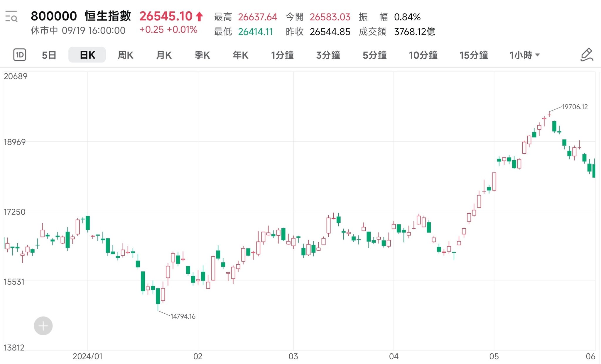Switch to the 5日 tab
The width and height of the screenshot is (601, 364).
49,55
